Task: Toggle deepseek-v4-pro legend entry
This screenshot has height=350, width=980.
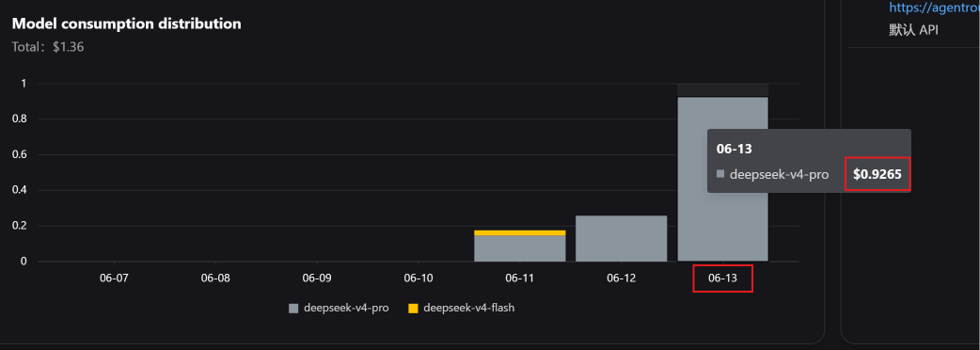Action: click(x=339, y=308)
